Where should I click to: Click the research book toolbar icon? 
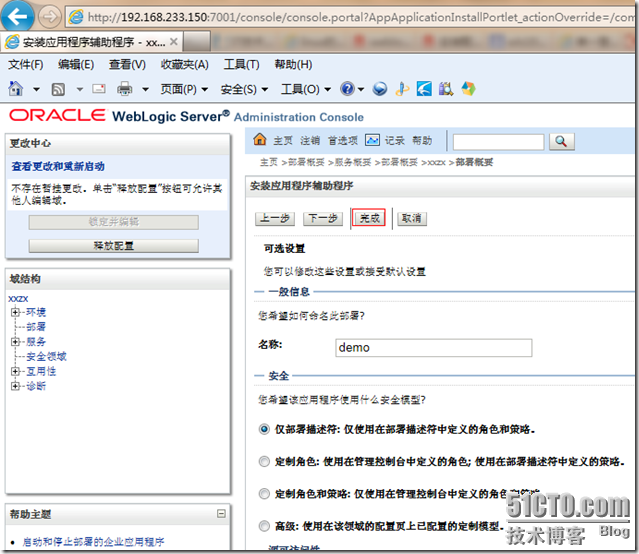(446, 88)
